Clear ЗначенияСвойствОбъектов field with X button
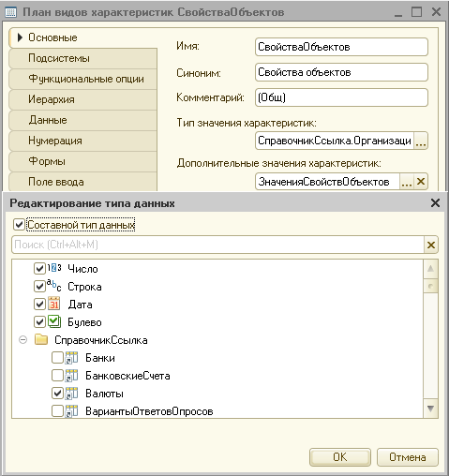449x476 pixels. point(421,182)
